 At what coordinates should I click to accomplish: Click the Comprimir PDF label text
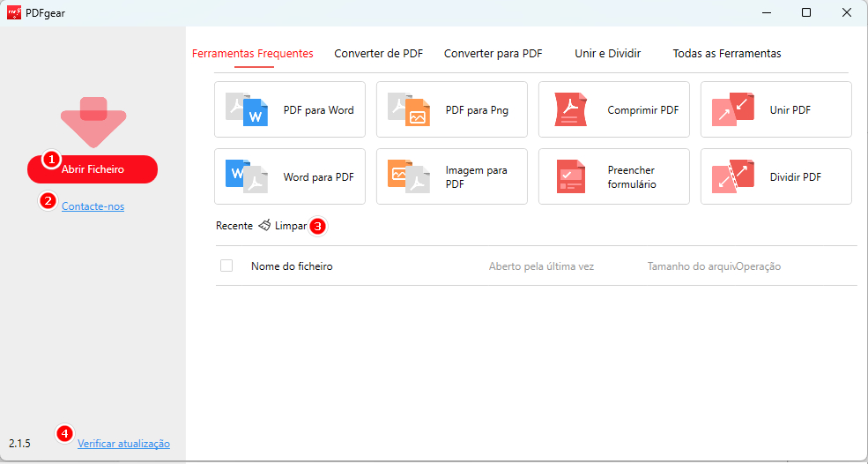click(x=642, y=109)
